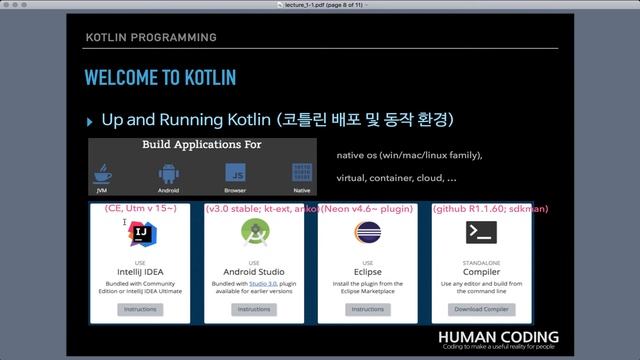The height and width of the screenshot is (360, 640).
Task: Click the IntelliJ IDEA card title
Action: [140, 272]
